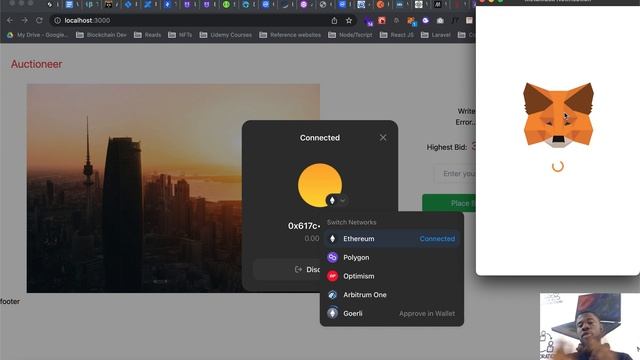Open the Blockchain Dev bookmark folder

(101, 35)
